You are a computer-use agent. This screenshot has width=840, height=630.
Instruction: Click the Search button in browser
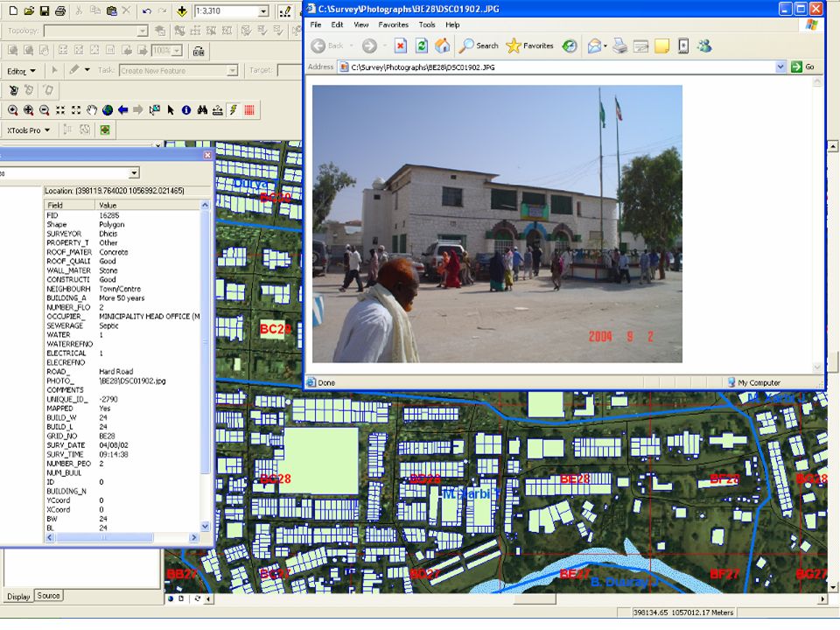coord(479,46)
